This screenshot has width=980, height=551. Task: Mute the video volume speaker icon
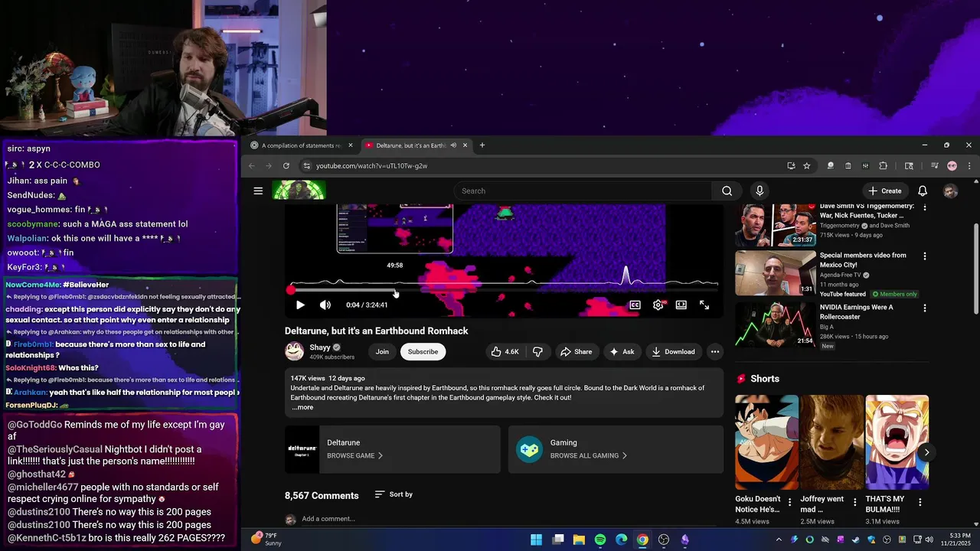tap(325, 305)
